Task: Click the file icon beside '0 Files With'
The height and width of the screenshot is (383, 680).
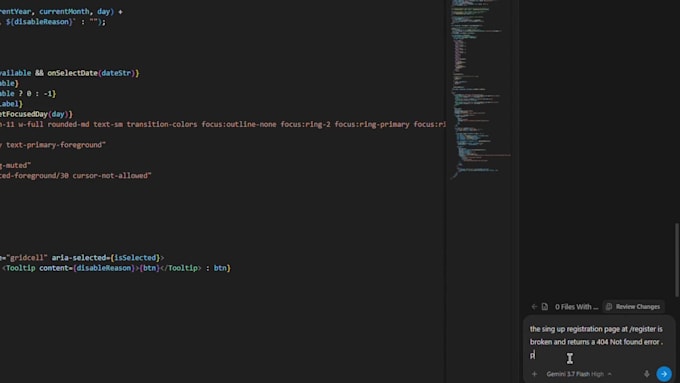Action: (545, 307)
